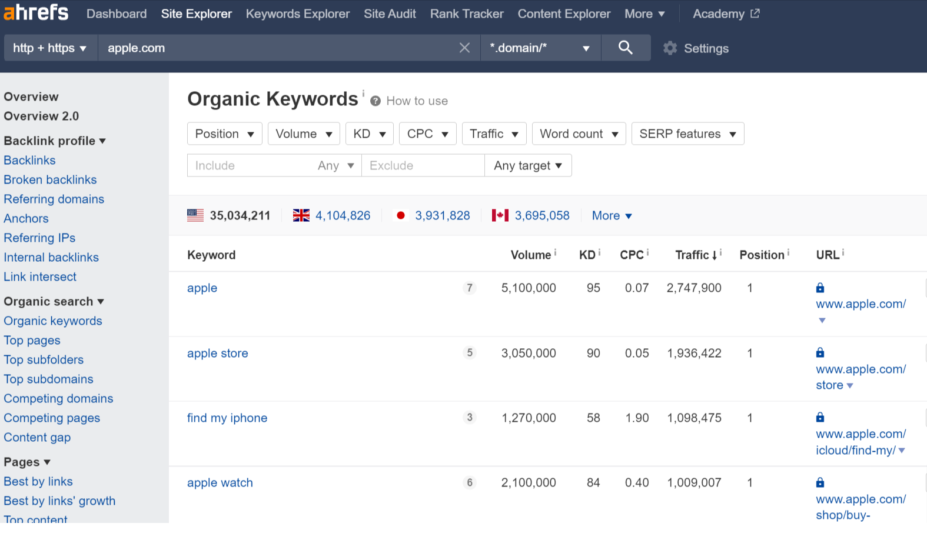This screenshot has width=927, height=560.
Task: Open the Word count filter dropdown
Action: tap(579, 134)
